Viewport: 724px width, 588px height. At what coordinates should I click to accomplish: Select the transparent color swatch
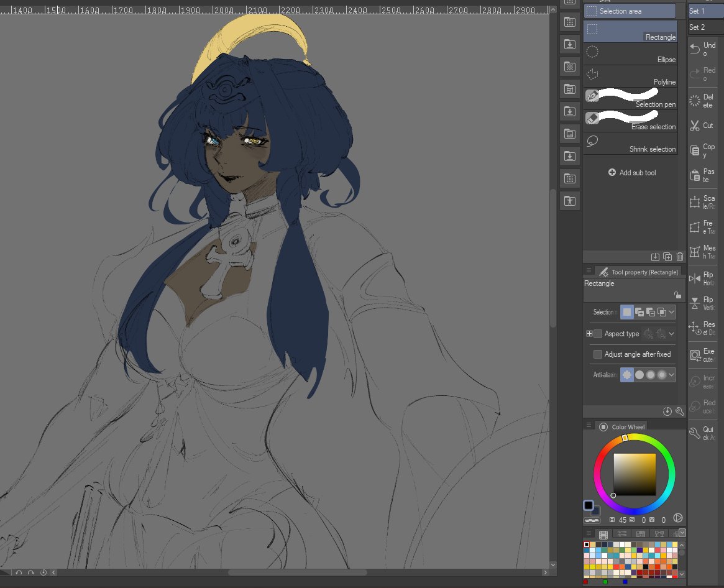click(x=592, y=521)
